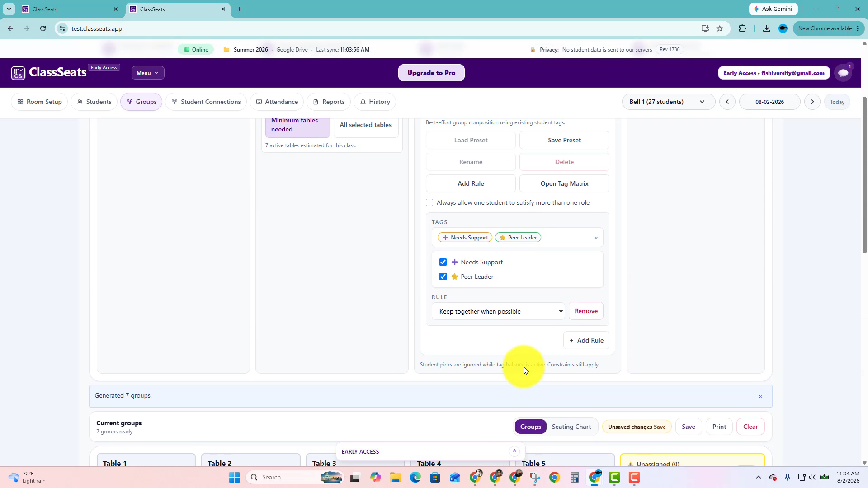Screen dimensions: 868x488
Task: Uncheck the Peer Leader tag
Action: point(443,277)
